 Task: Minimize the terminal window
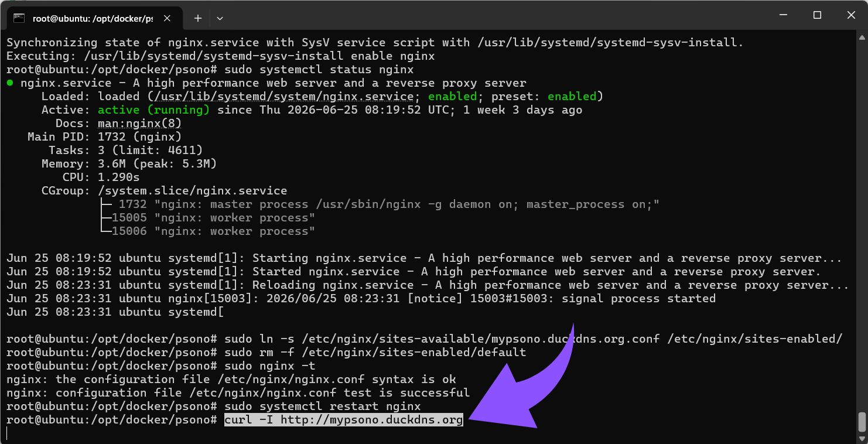785,15
